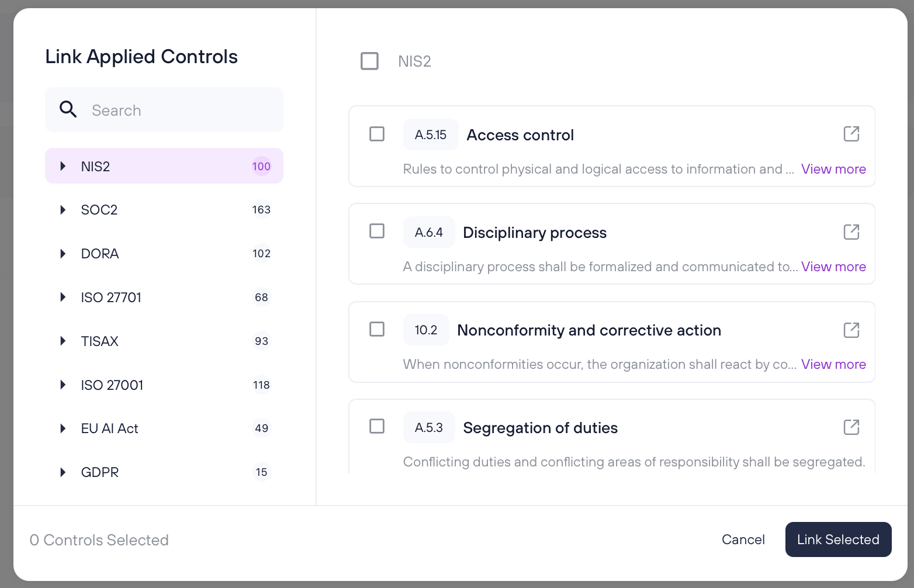Expand the SOC2 framework arrow
Screen dimensions: 914x588
63,210
